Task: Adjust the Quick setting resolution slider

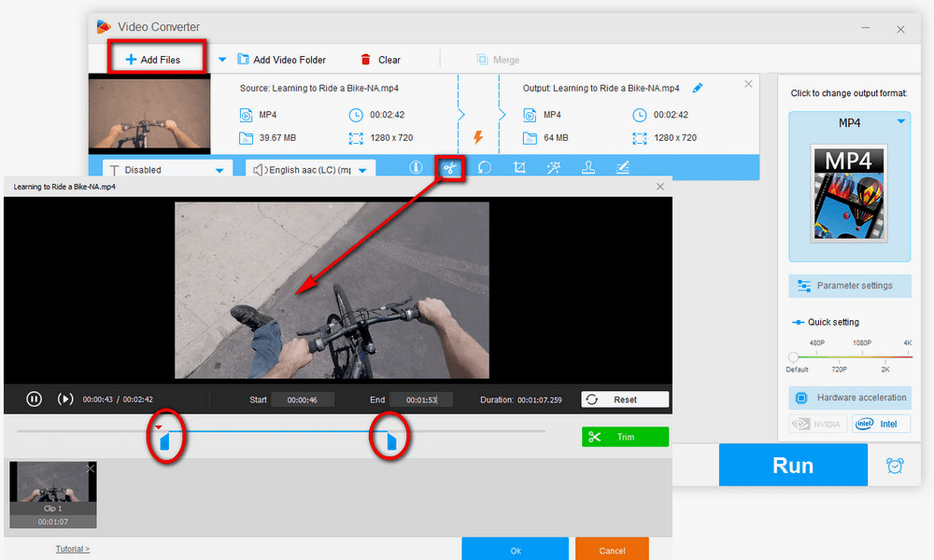Action: coord(793,357)
